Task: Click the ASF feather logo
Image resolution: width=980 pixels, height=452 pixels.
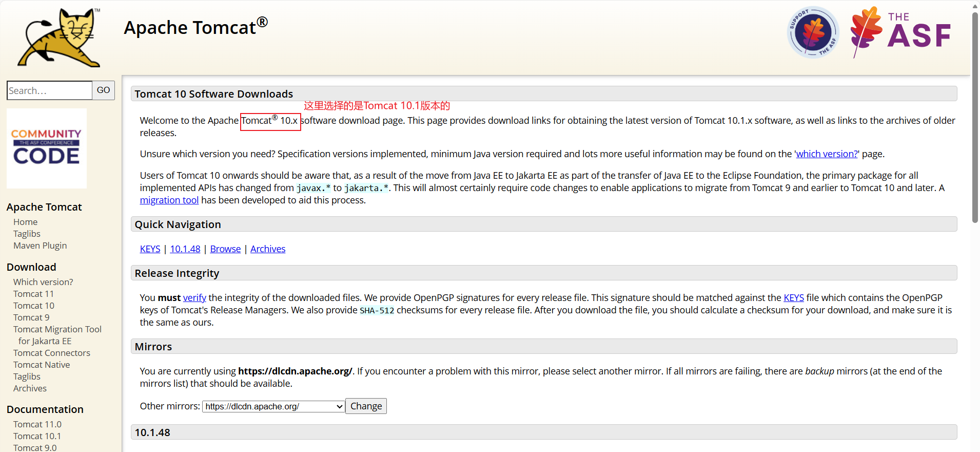Action: click(901, 32)
